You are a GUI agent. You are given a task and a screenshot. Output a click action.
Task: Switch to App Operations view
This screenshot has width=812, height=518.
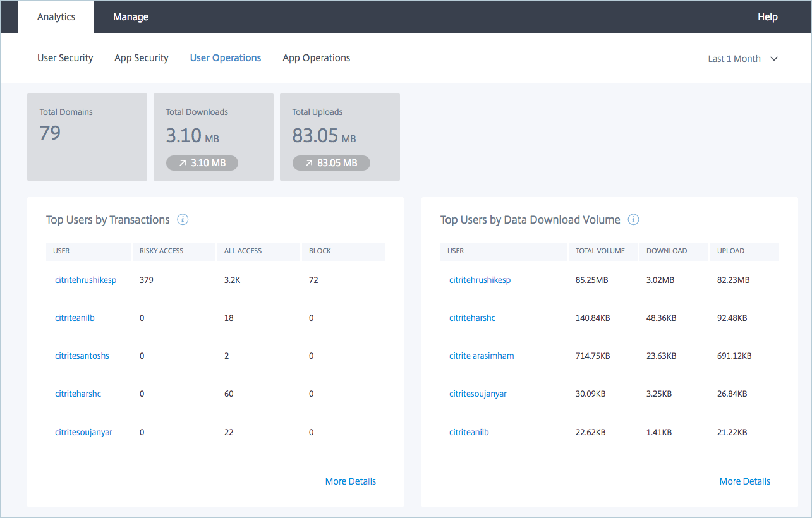pos(316,58)
